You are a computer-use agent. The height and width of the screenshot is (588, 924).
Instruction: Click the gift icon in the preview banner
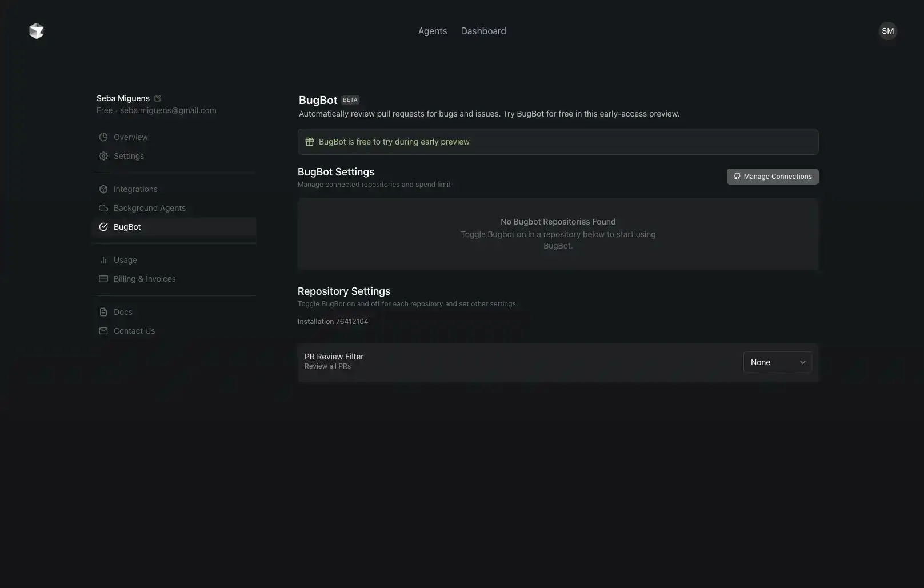(x=310, y=142)
